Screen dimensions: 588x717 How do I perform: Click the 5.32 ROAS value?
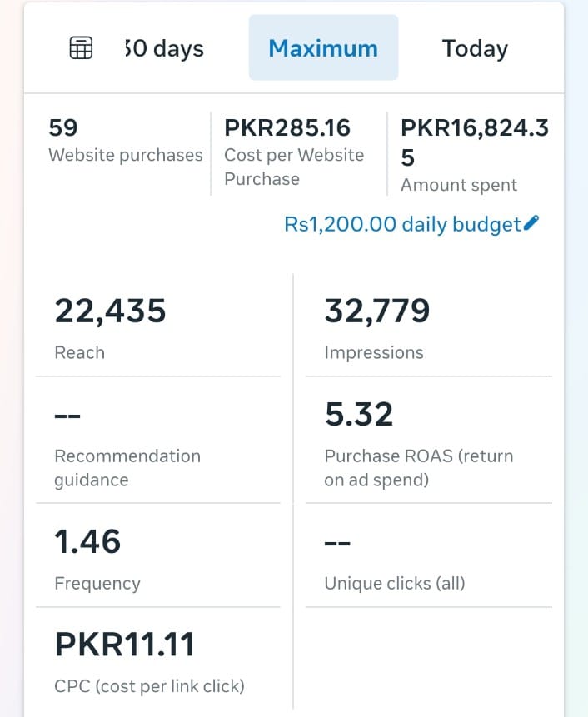click(x=359, y=414)
